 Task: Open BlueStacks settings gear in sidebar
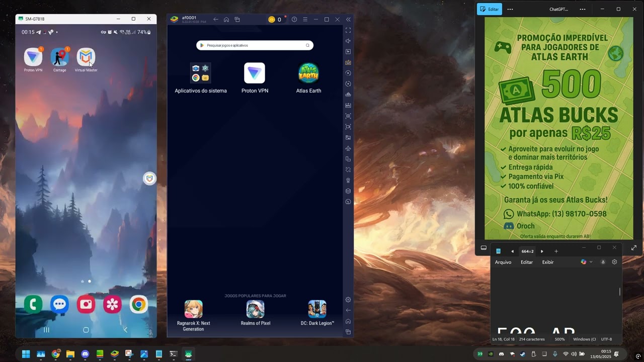click(348, 300)
